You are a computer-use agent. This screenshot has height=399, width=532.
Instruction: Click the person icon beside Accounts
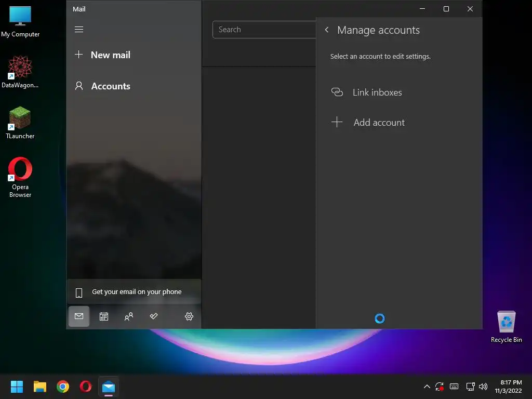click(x=79, y=86)
